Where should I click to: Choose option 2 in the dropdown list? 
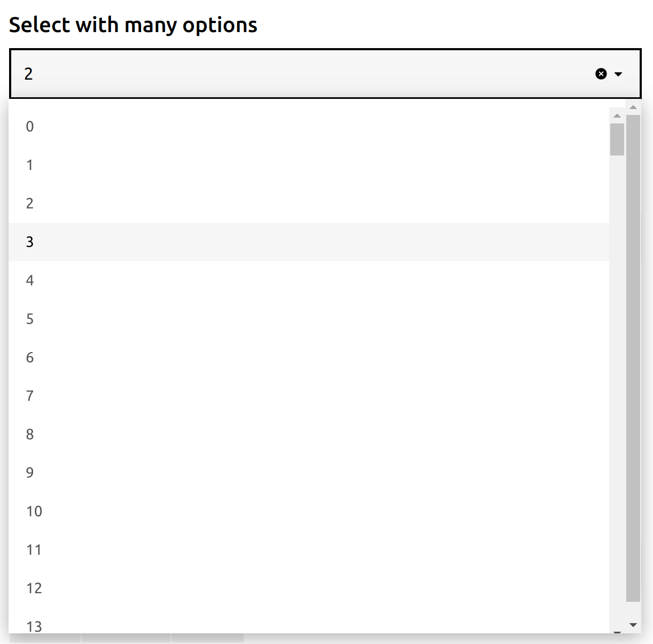point(214,204)
